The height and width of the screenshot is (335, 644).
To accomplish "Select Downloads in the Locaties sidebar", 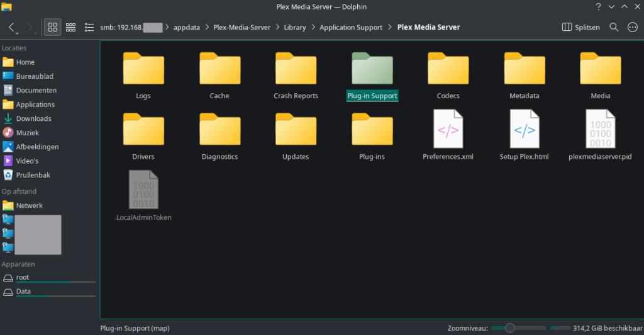I will 33,118.
